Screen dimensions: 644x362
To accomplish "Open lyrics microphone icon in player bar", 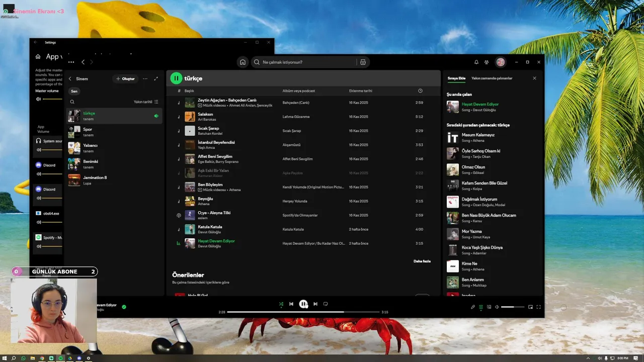I will (473, 307).
